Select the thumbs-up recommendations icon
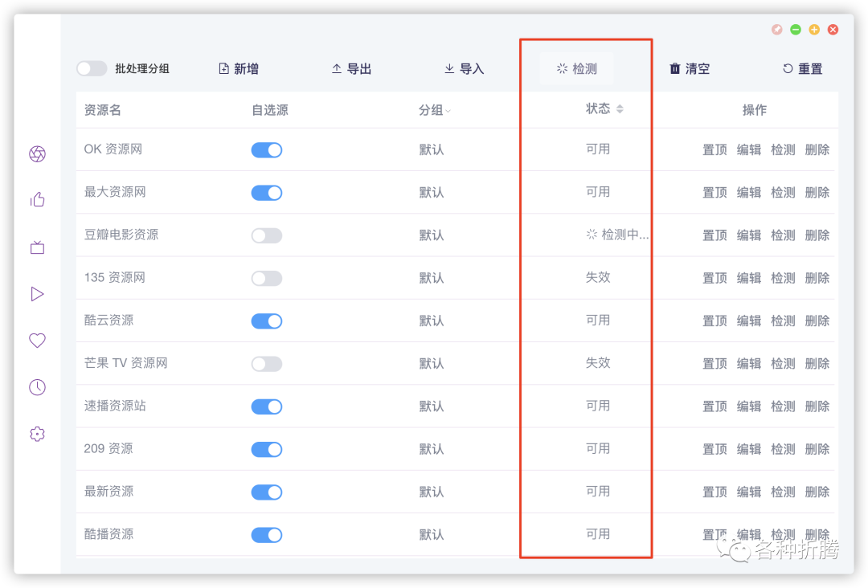The image size is (868, 588). click(x=37, y=200)
